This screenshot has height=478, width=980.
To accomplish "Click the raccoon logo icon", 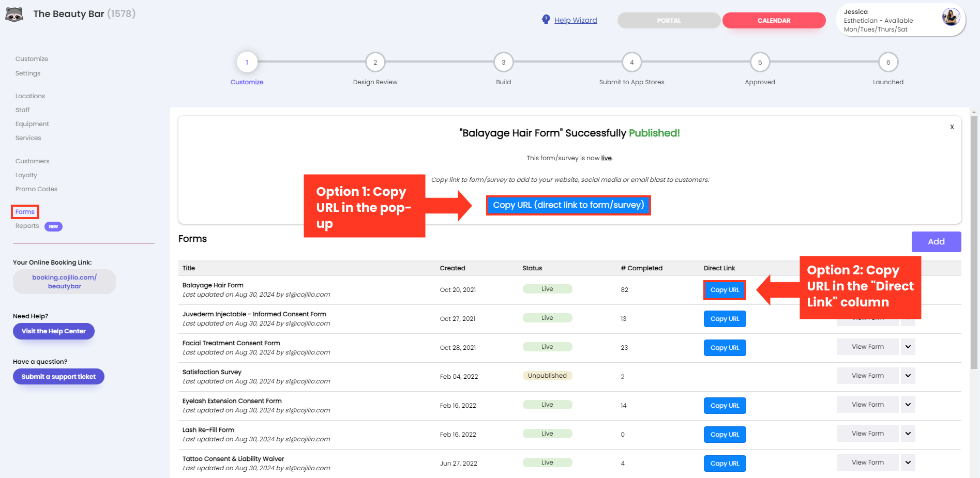I will [x=14, y=14].
